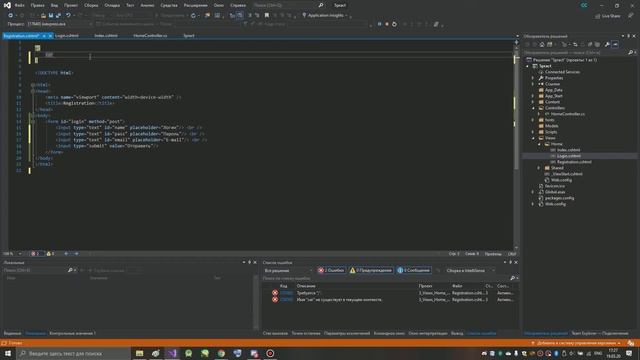
Task: Switch to the Точки останова tab
Action: (306, 333)
